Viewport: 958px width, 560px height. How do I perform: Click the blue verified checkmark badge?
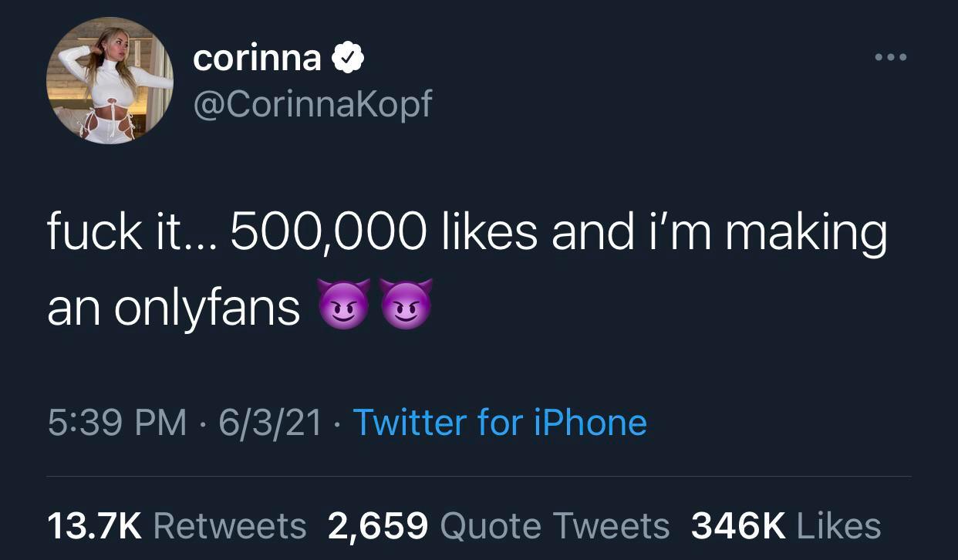tap(347, 59)
